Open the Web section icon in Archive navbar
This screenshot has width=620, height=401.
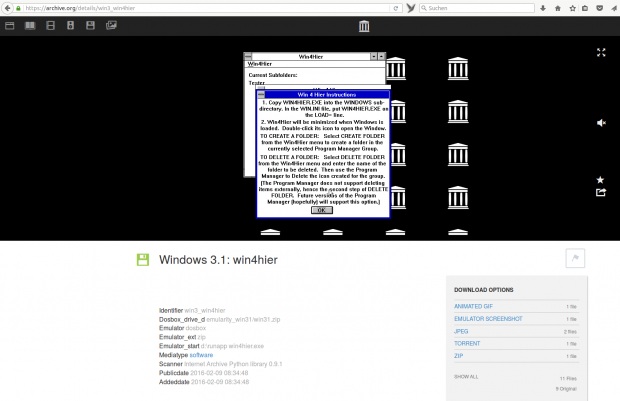pos(9,26)
